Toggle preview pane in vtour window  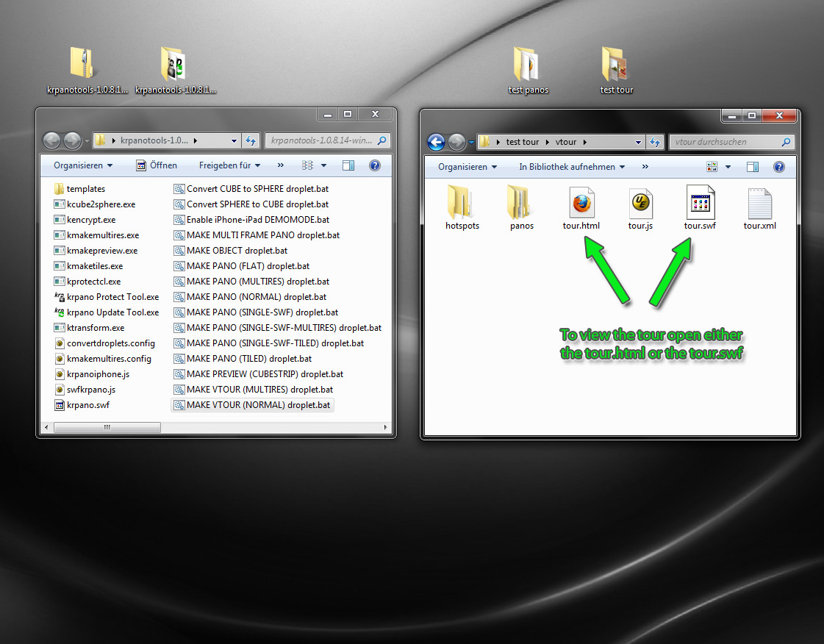pyautogui.click(x=753, y=167)
